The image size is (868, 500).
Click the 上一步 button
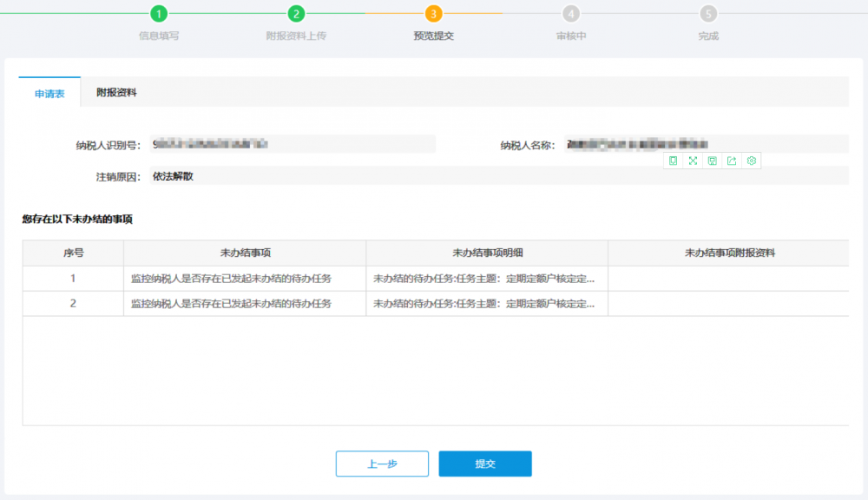(x=382, y=464)
